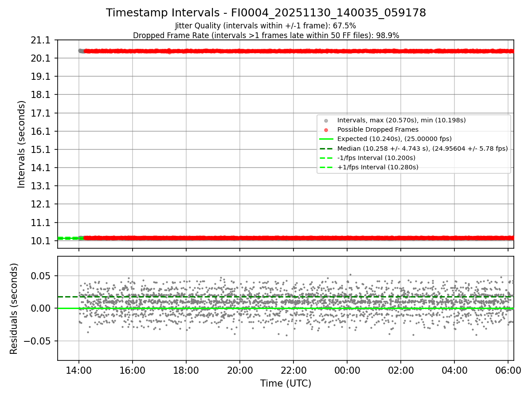Click the solid green expected line in residuals plot

286,308
